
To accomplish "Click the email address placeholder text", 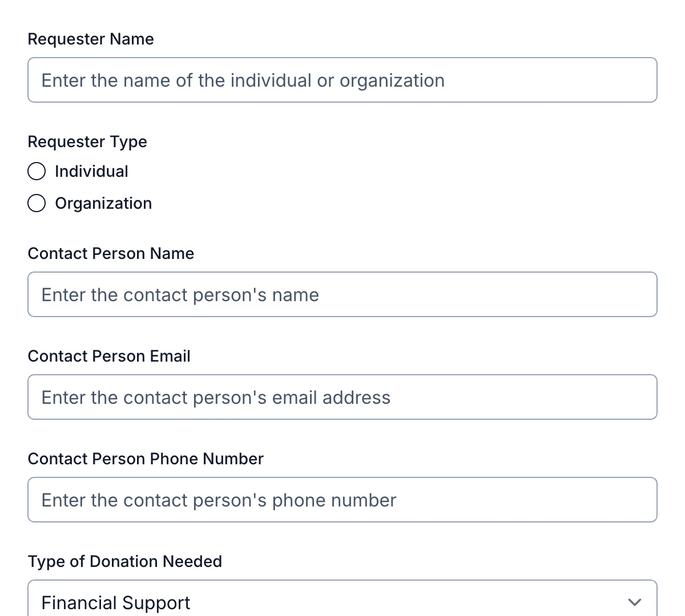I will pyautogui.click(x=215, y=397).
